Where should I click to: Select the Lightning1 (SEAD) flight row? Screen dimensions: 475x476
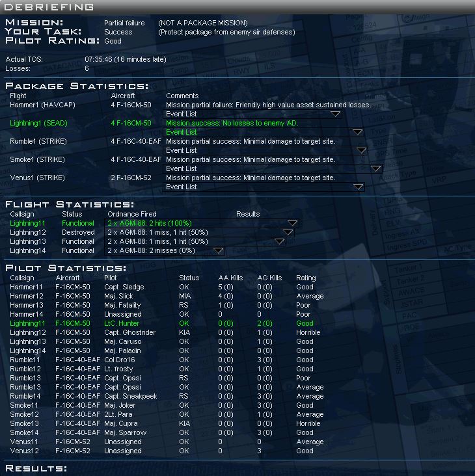click(x=38, y=124)
